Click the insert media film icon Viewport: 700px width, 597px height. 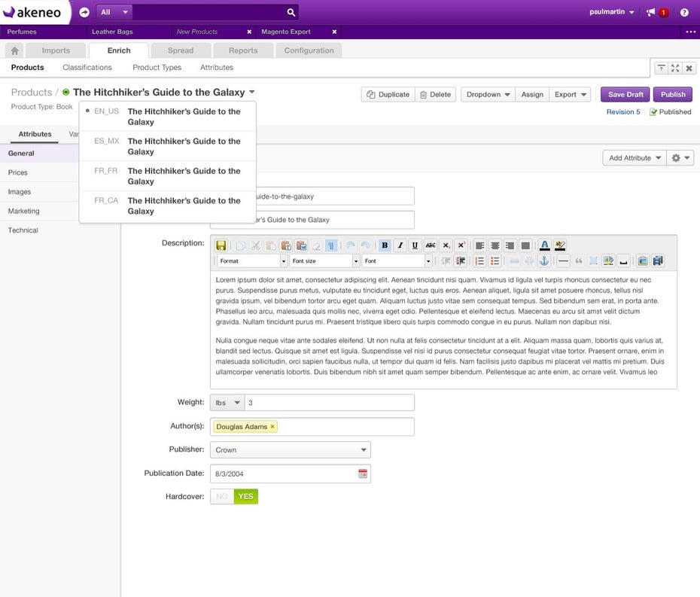[658, 260]
